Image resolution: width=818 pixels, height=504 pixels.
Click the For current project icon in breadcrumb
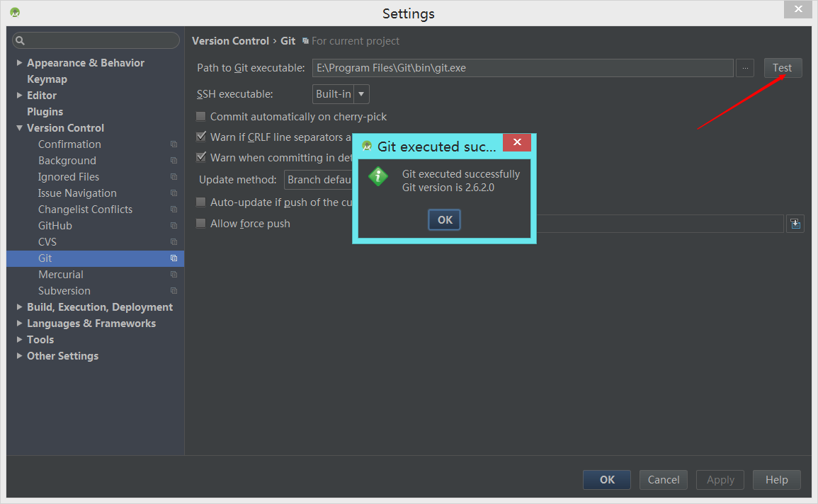[x=305, y=40]
